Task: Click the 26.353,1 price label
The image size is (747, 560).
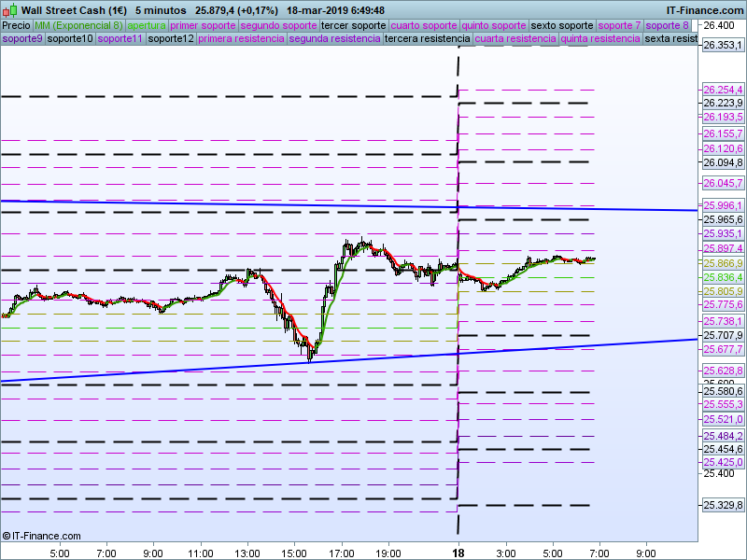Action: 723,45
